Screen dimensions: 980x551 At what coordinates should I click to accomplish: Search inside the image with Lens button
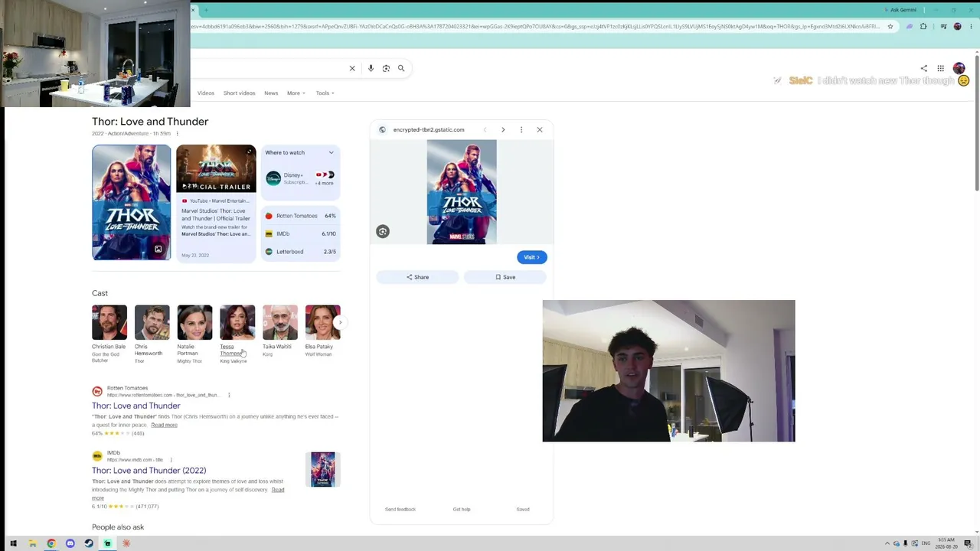click(383, 232)
